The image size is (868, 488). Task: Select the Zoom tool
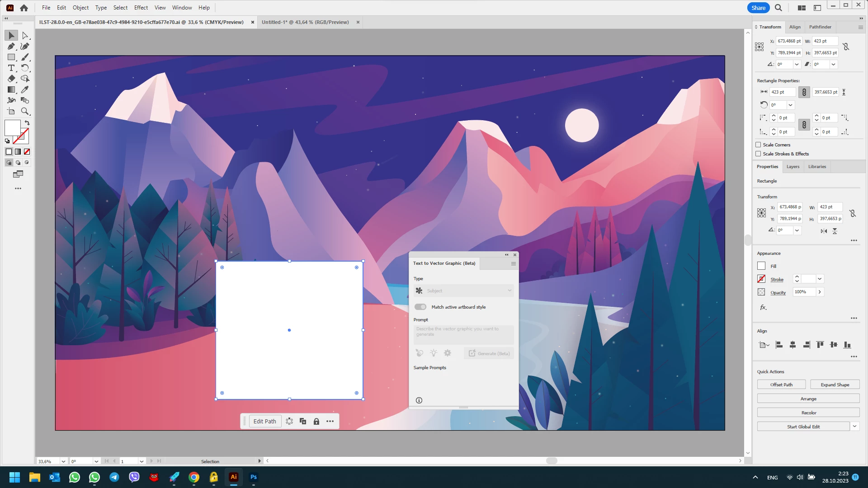coord(25,111)
